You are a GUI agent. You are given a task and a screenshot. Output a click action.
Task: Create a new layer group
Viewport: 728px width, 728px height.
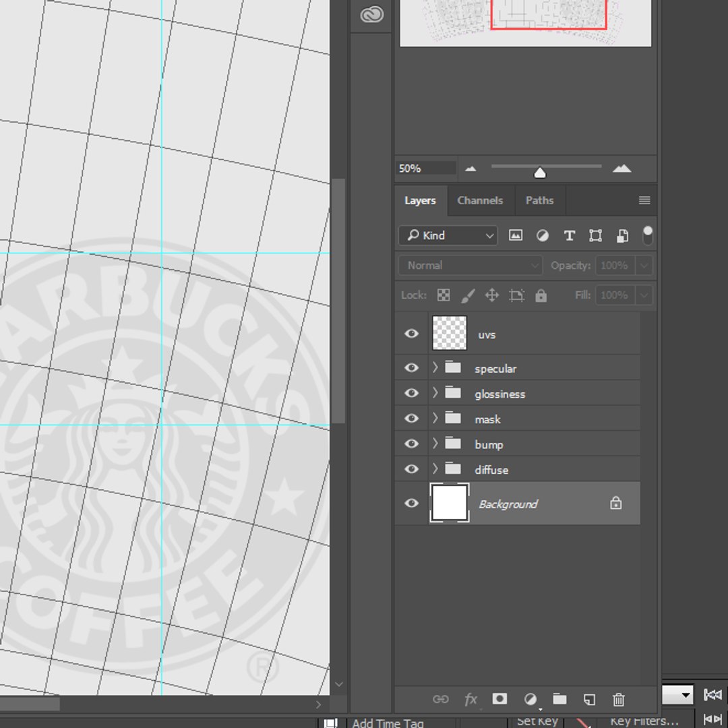point(559,699)
